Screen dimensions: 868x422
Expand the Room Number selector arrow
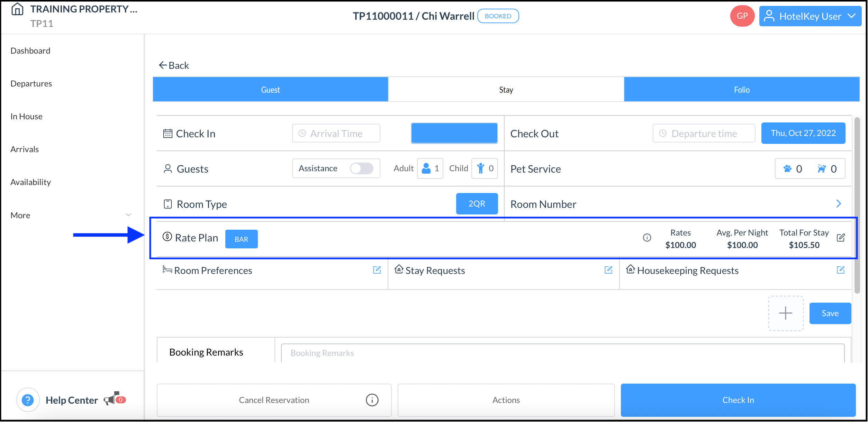click(839, 203)
